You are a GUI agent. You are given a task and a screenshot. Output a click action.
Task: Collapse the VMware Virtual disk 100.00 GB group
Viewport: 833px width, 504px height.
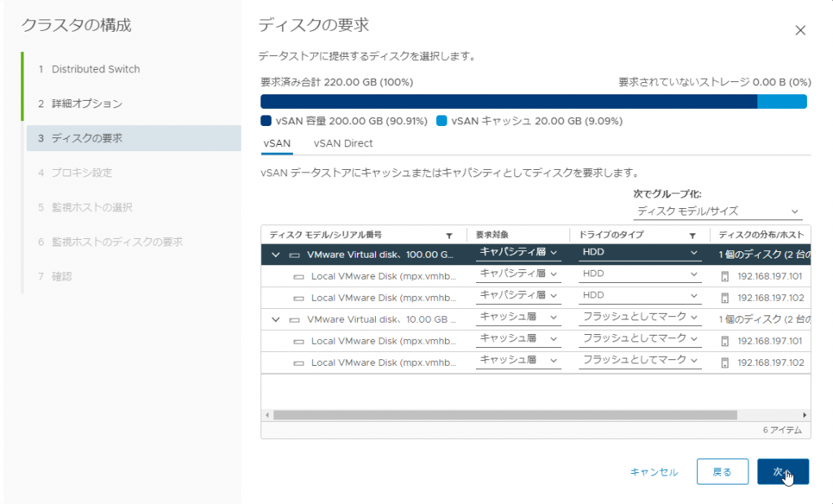[275, 255]
